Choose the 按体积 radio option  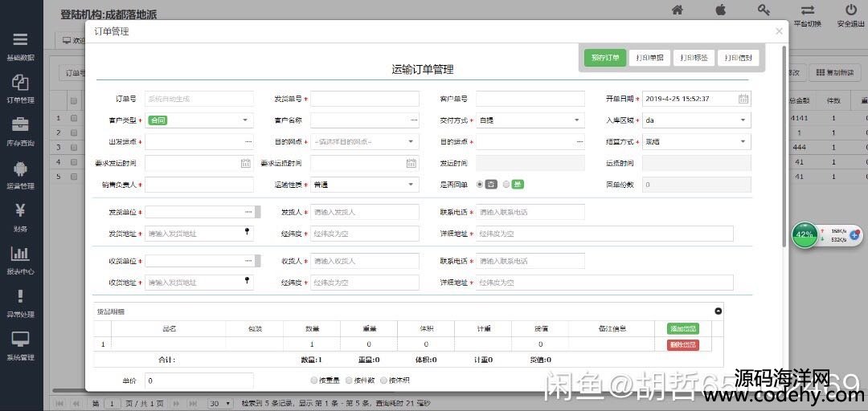[383, 380]
